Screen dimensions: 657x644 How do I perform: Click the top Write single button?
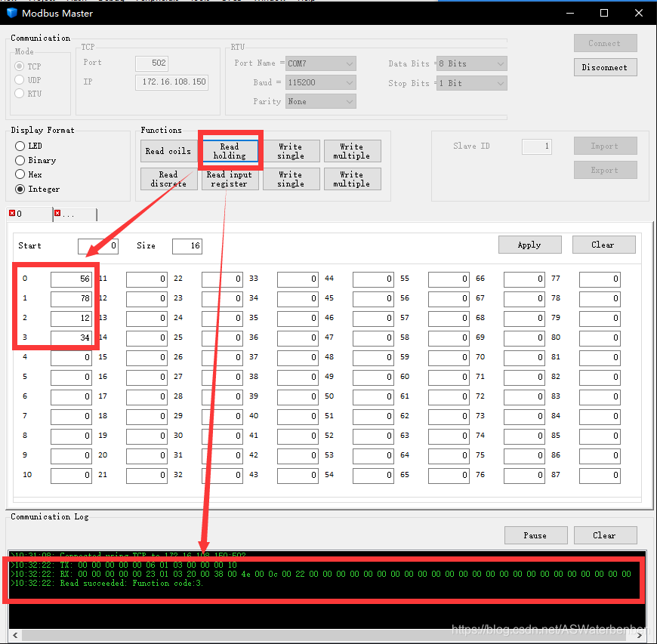[x=291, y=151]
